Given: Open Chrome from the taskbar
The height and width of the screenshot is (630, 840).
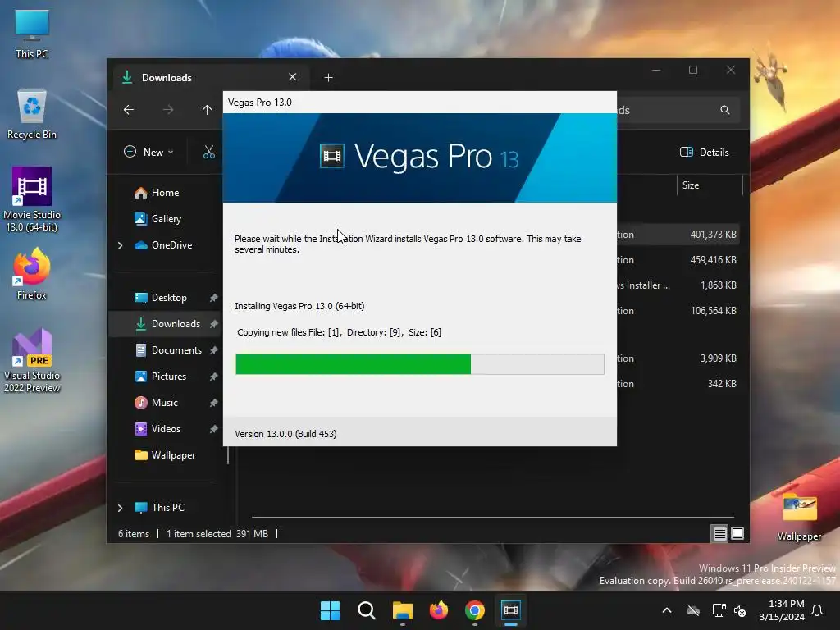Looking at the screenshot, I should (475, 610).
